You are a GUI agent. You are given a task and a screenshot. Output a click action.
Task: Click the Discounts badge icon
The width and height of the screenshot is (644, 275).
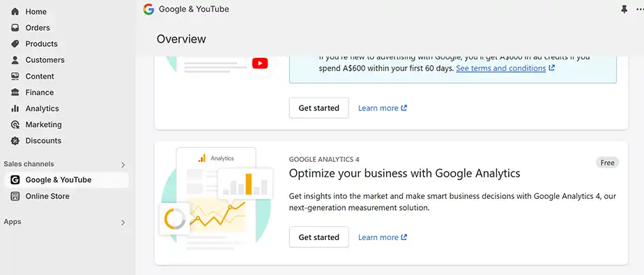(x=15, y=140)
